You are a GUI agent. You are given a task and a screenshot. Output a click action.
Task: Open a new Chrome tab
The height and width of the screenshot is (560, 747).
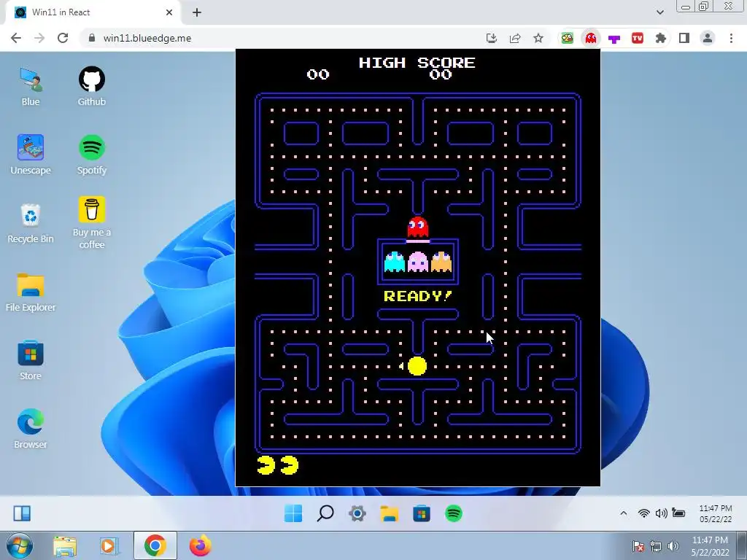coord(197,12)
